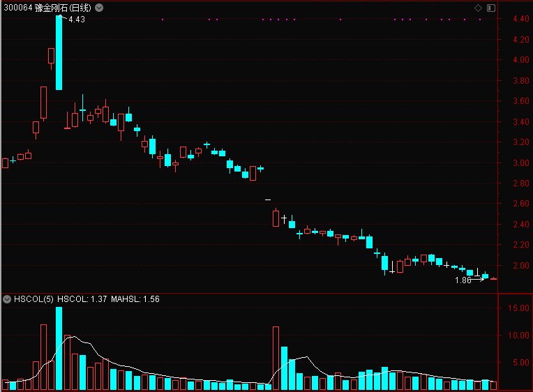Viewport: 533px width, 392px height.
Task: Click the 3.00 price axis label
Action: pos(520,163)
